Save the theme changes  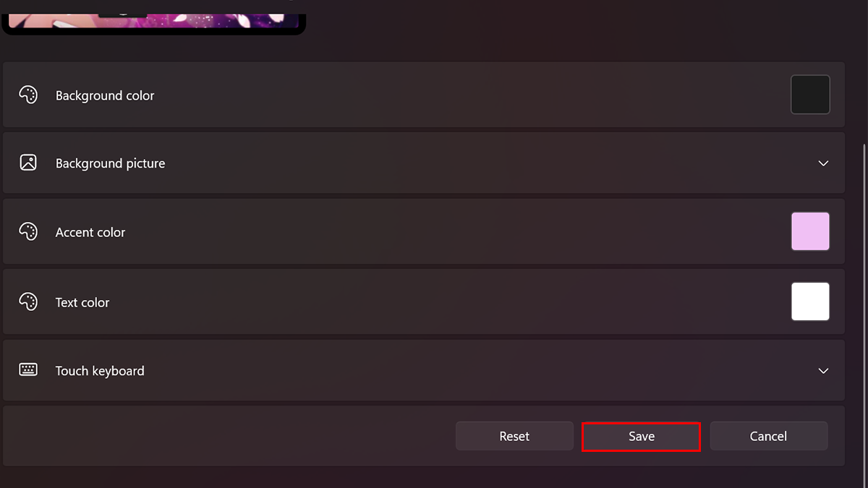pos(641,437)
